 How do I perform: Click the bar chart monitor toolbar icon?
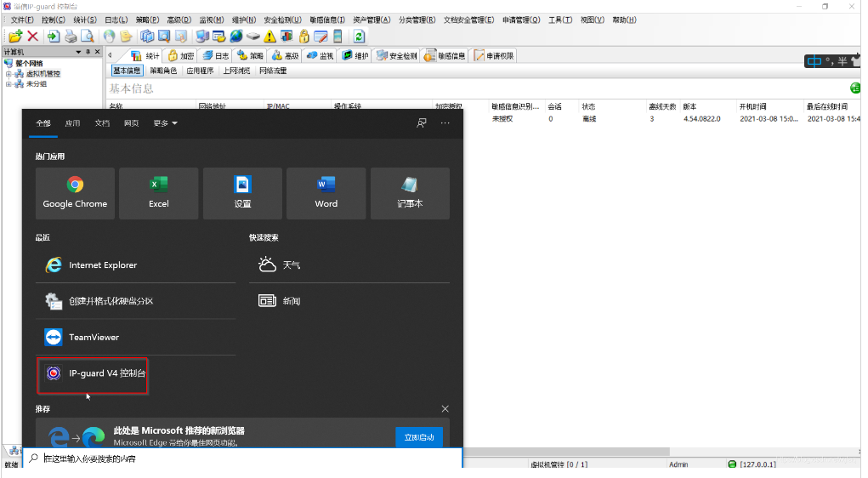coord(286,37)
